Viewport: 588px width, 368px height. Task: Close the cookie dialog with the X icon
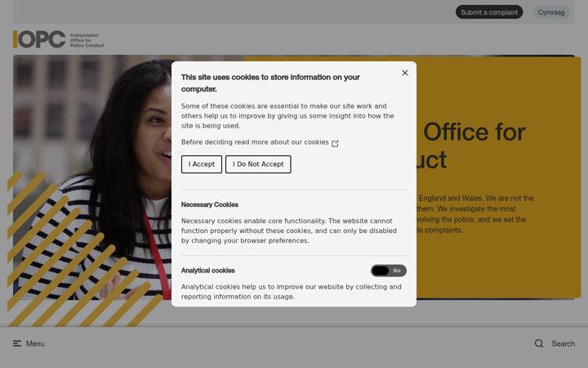(x=404, y=73)
